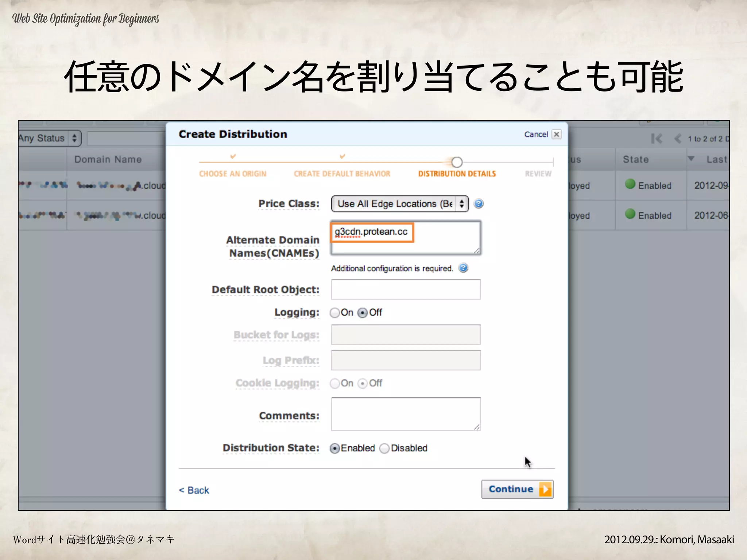Go back using the Back link

[194, 490]
